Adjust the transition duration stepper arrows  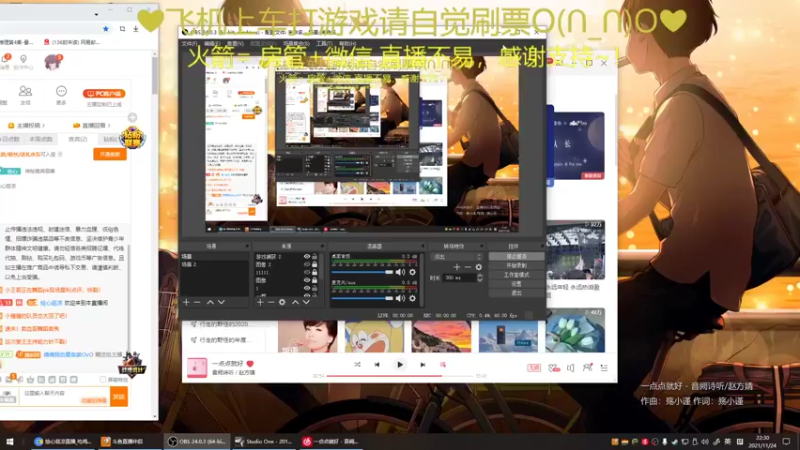click(x=480, y=278)
